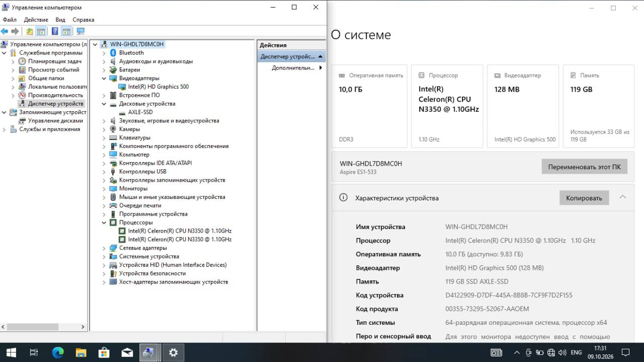The height and width of the screenshot is (362, 644).
Task: Collapse the Видеоадаптеры node
Action: 104,79
